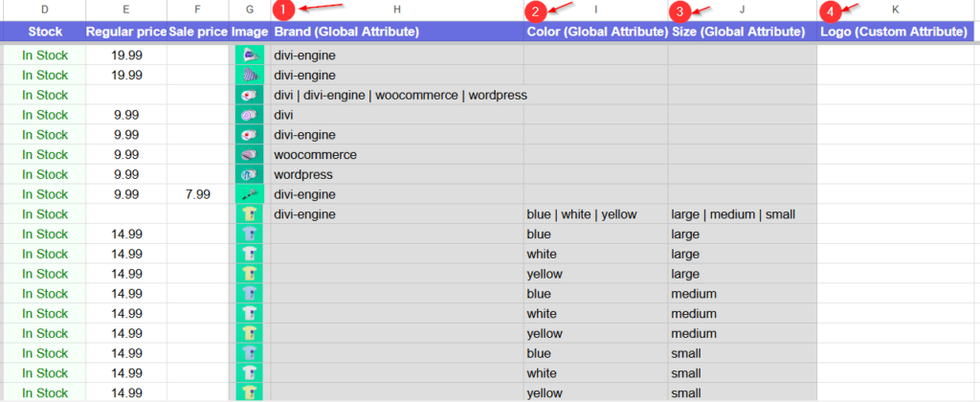The height and width of the screenshot is (402, 980).
Task: Select column J header
Action: [742, 10]
